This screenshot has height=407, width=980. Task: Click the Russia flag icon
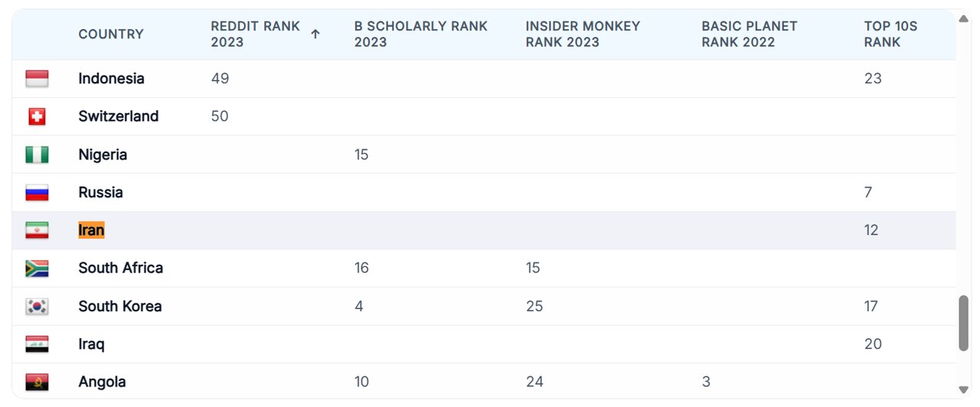coord(37,193)
